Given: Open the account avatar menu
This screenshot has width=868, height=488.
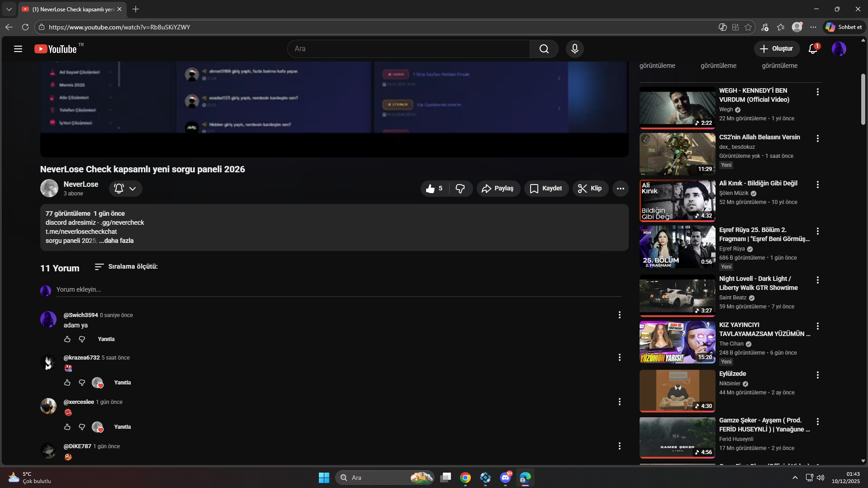Looking at the screenshot, I should 839,49.
